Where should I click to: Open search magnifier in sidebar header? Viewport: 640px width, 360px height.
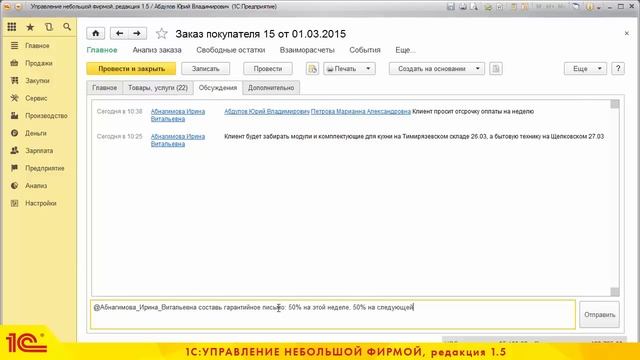pyautogui.click(x=67, y=27)
